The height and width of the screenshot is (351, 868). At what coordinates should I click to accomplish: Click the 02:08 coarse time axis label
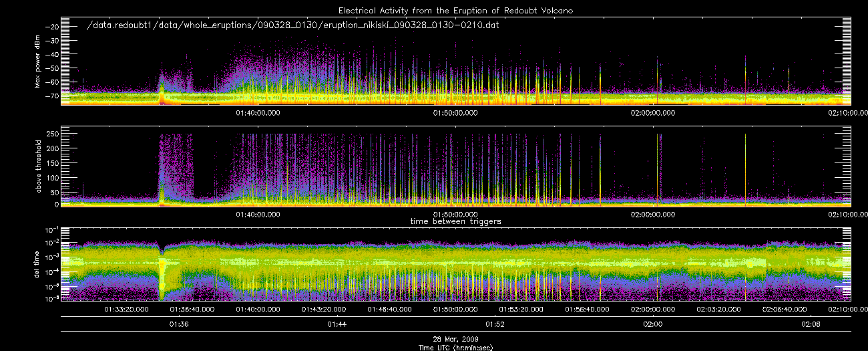810,324
